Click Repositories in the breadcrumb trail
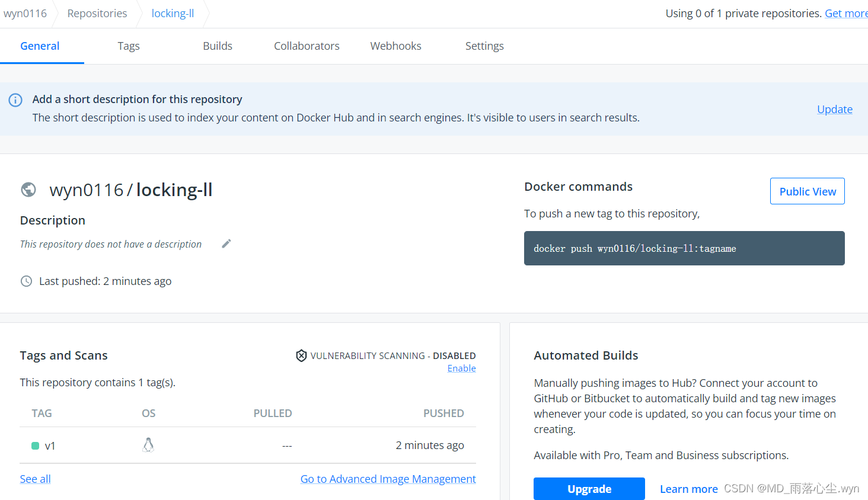Viewport: 868px width, 500px height. tap(97, 13)
